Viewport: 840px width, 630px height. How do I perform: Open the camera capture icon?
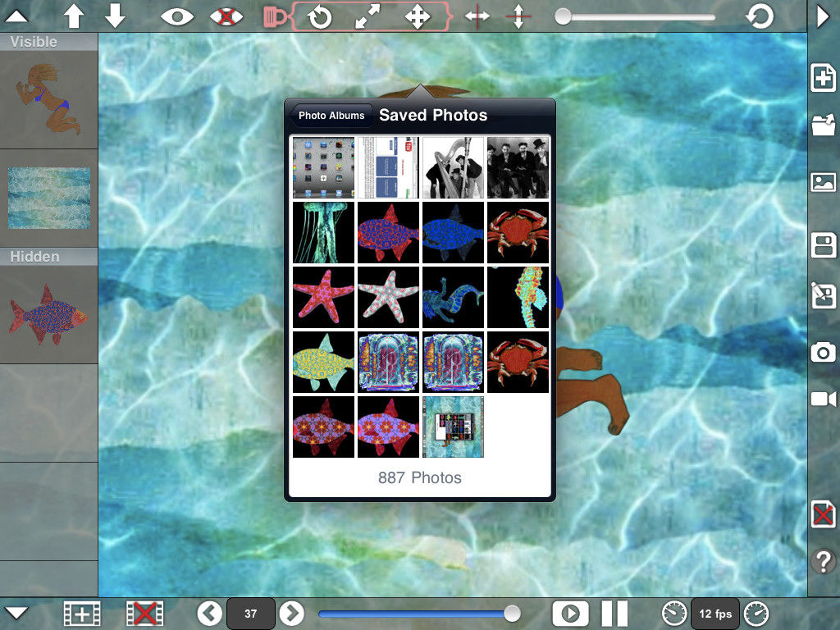click(823, 353)
